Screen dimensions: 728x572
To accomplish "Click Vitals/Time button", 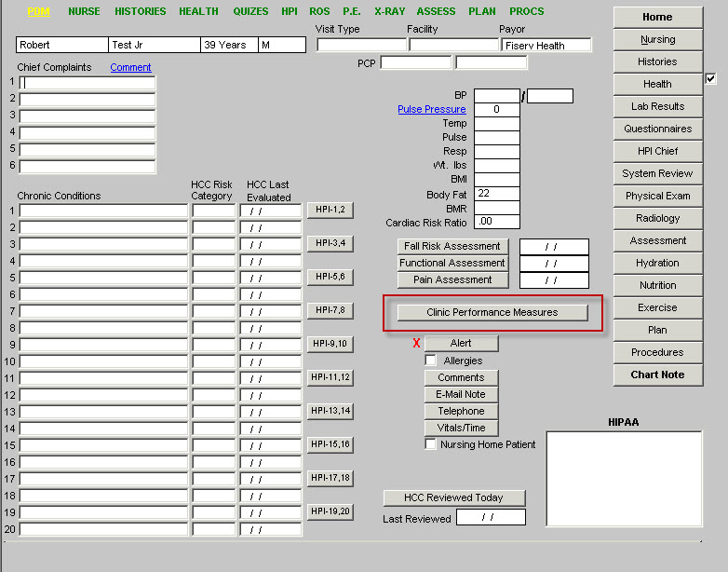I will click(461, 428).
